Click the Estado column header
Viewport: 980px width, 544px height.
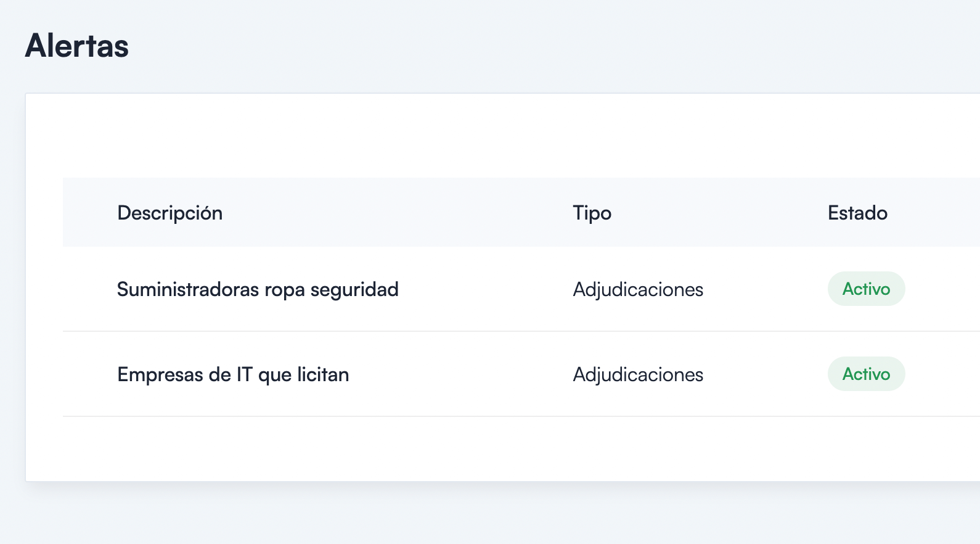point(858,213)
